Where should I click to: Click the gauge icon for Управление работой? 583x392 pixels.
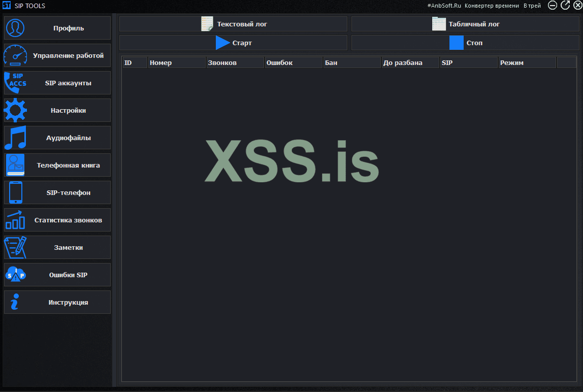tap(15, 55)
